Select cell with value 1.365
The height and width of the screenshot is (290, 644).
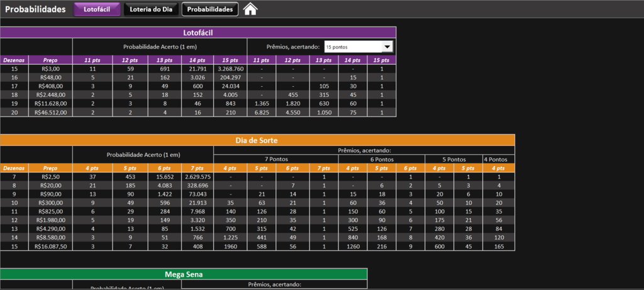pyautogui.click(x=262, y=103)
